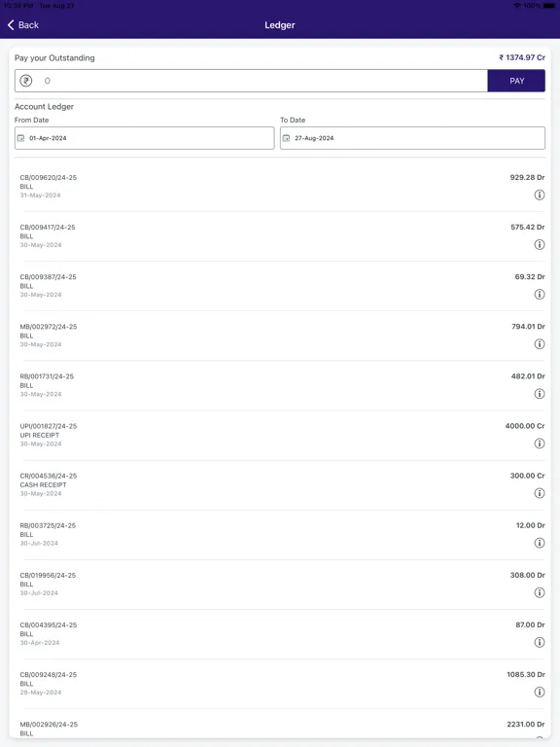Select the UPI/001827/24-25 ledger entry

282,435
